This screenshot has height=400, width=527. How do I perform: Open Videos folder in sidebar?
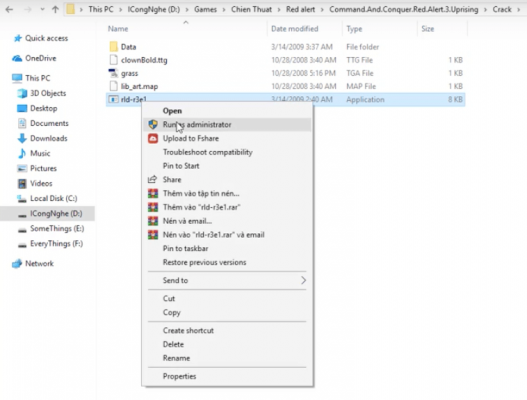pyautogui.click(x=35, y=184)
